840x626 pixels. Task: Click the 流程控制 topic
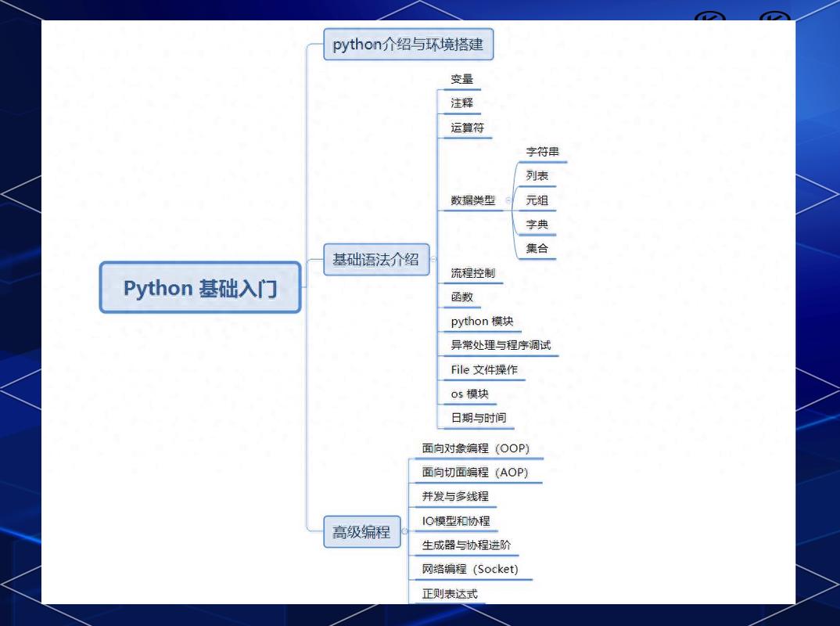473,273
